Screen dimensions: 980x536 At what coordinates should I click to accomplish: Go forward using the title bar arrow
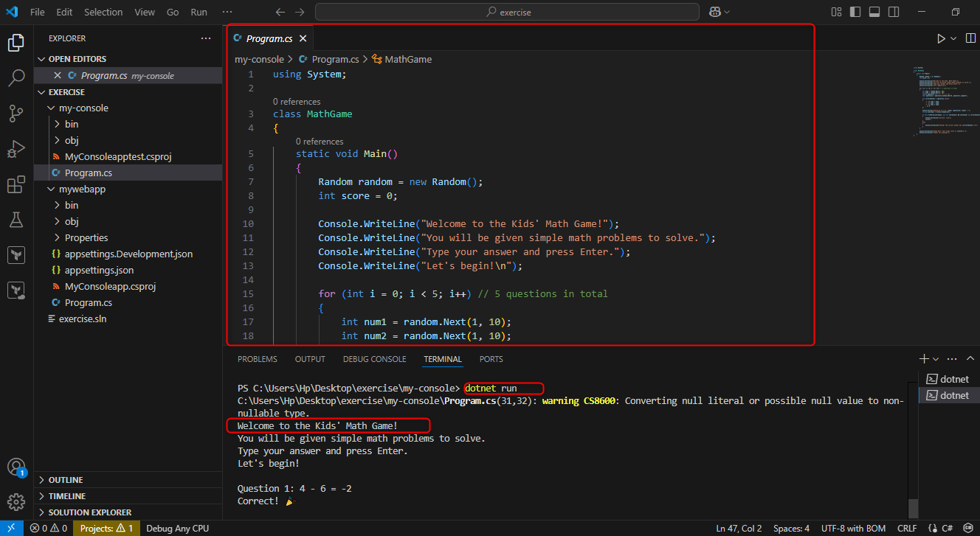coord(299,12)
